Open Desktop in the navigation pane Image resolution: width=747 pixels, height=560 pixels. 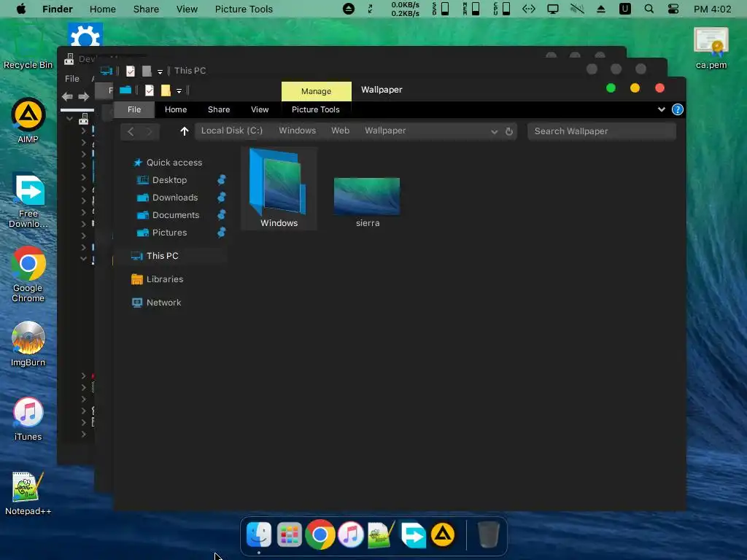pos(169,180)
